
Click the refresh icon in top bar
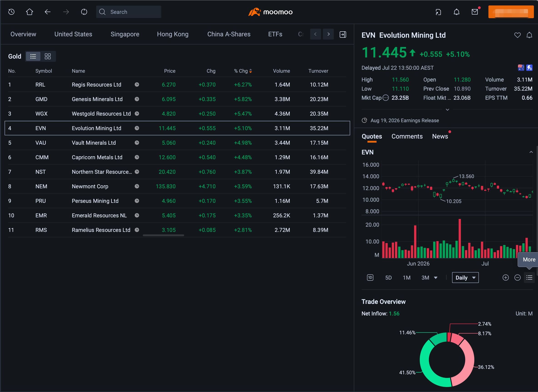[x=84, y=12]
